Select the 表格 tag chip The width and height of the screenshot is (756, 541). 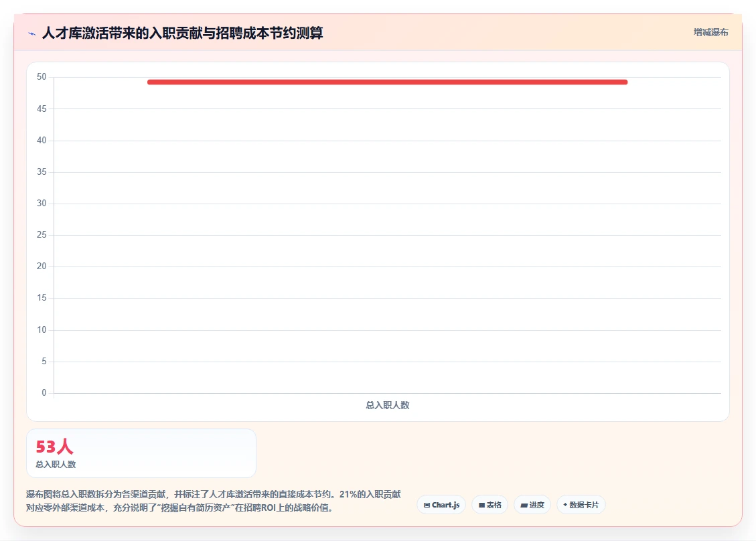click(489, 505)
